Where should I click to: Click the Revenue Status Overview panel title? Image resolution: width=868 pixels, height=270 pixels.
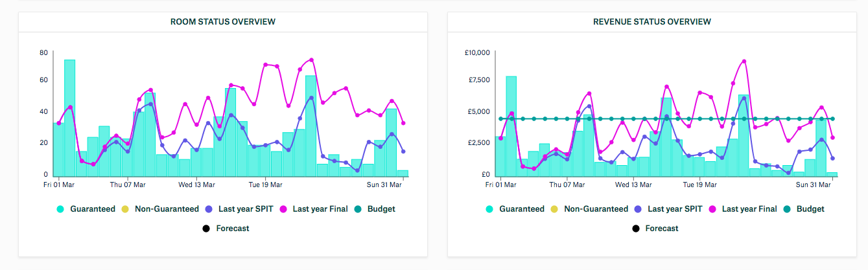(651, 22)
